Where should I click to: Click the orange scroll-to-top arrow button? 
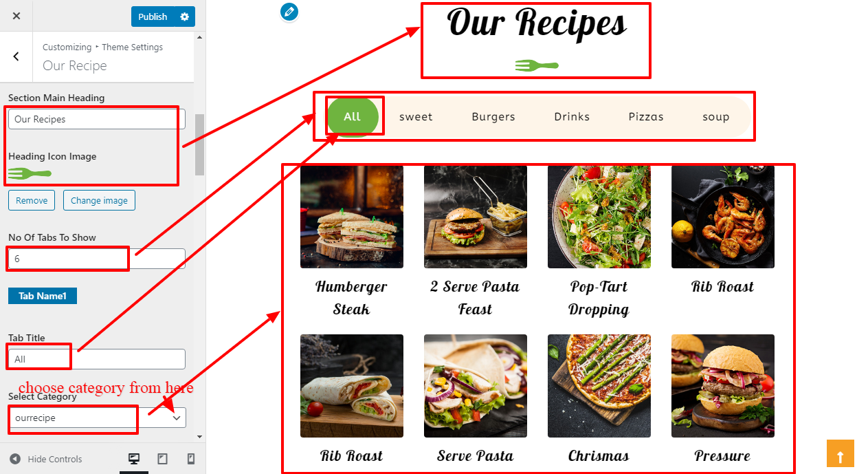[x=841, y=453]
